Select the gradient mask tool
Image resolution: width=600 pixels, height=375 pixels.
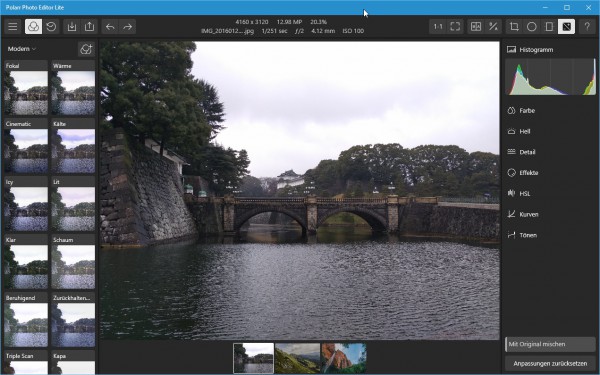[549, 26]
